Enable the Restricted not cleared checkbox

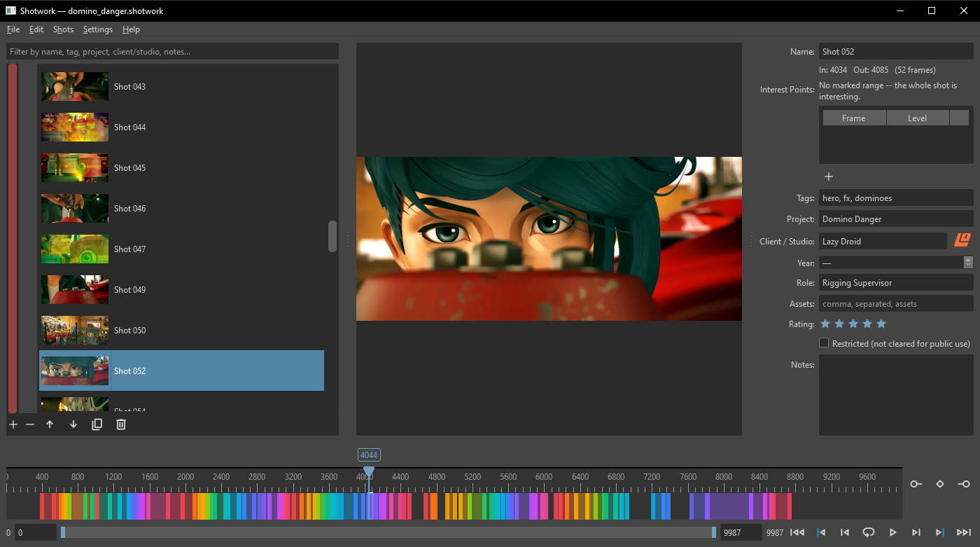[824, 343]
